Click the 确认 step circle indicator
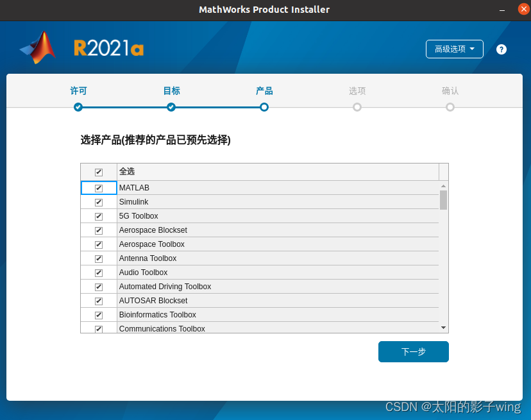The height and width of the screenshot is (420, 531). point(450,107)
